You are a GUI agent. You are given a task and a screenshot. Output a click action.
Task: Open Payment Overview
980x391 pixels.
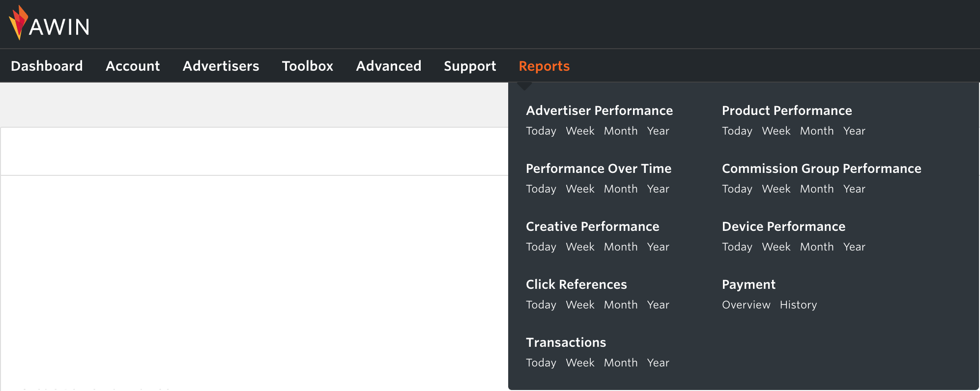point(746,305)
